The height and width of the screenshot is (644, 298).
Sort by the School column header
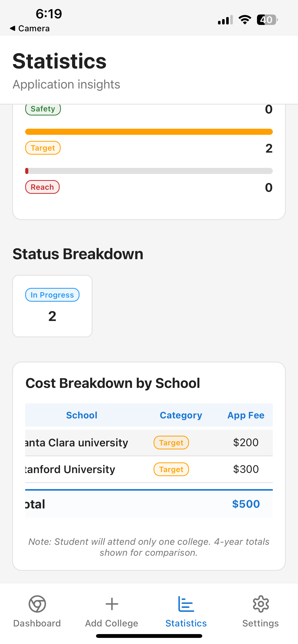pyautogui.click(x=82, y=415)
